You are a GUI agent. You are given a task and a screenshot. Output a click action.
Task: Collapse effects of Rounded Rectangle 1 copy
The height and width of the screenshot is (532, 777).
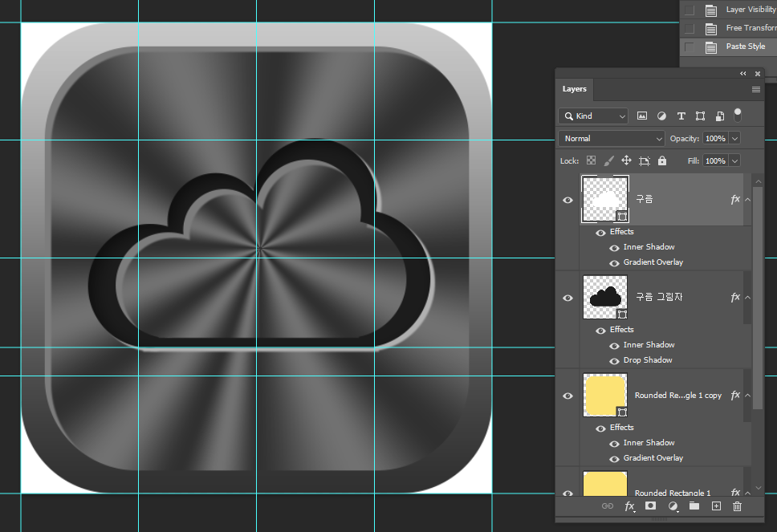tap(748, 396)
